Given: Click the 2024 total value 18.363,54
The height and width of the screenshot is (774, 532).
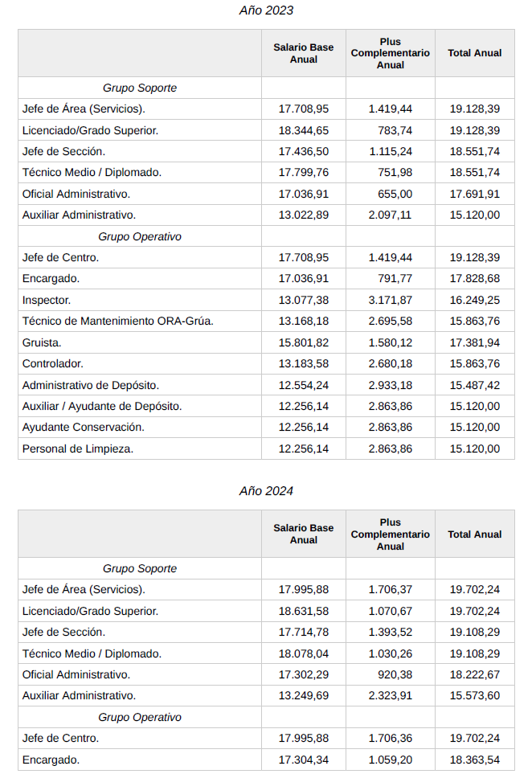Looking at the screenshot, I should point(475,760).
